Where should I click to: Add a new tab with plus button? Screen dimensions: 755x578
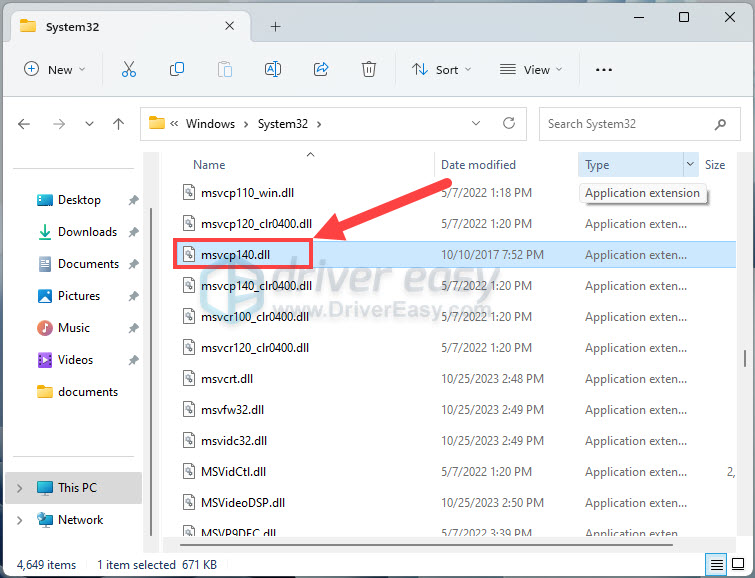coord(276,26)
